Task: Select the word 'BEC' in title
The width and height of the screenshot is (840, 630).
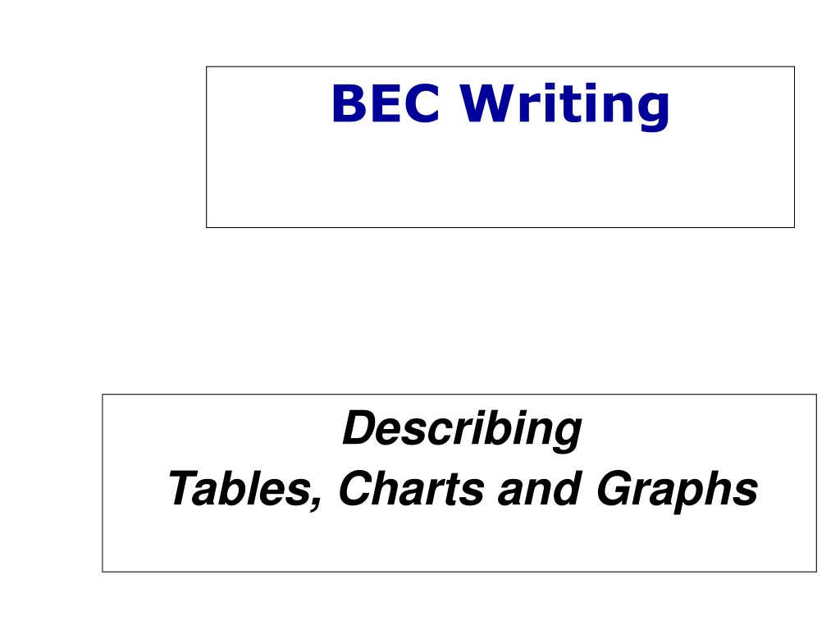Action: pyautogui.click(x=386, y=103)
